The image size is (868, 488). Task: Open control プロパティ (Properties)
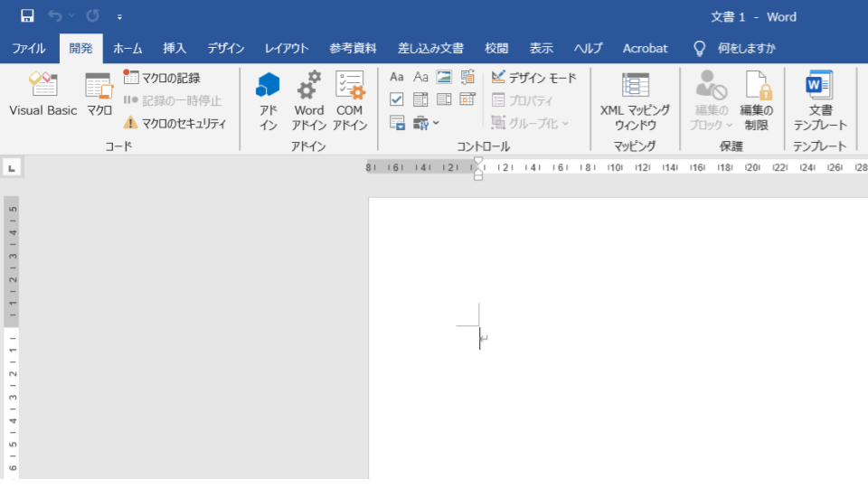(522, 100)
